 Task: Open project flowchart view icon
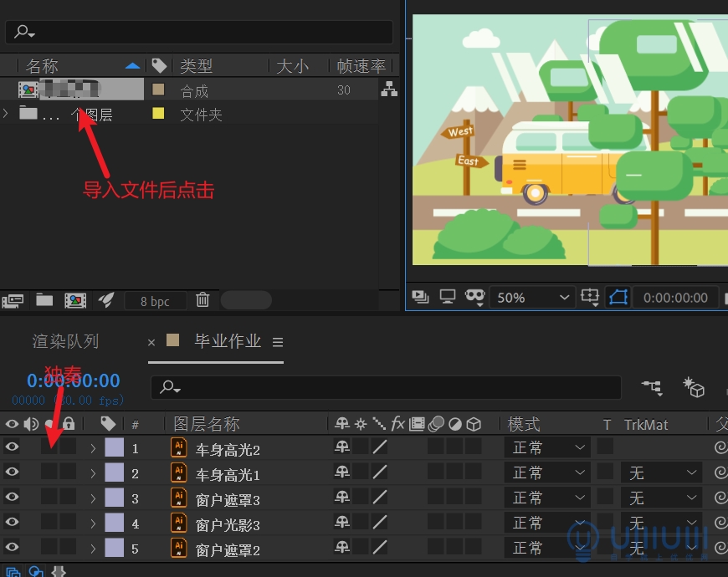(x=389, y=89)
